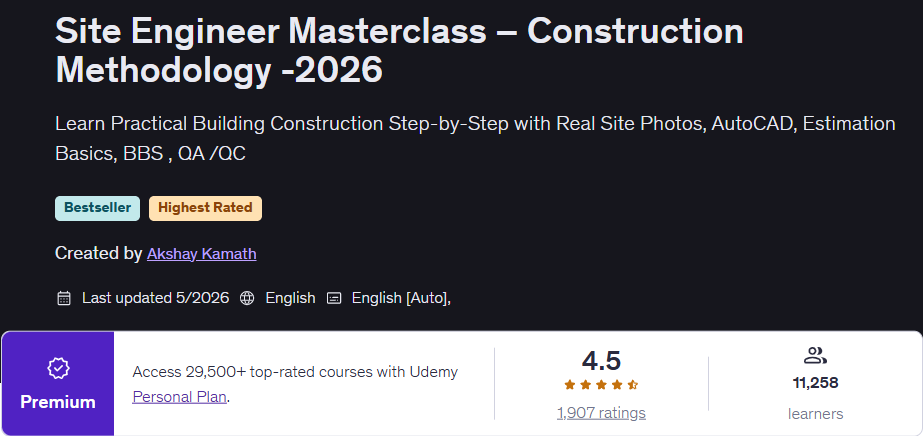The image size is (923, 436).
Task: Open the Personal Plan link
Action: (180, 397)
